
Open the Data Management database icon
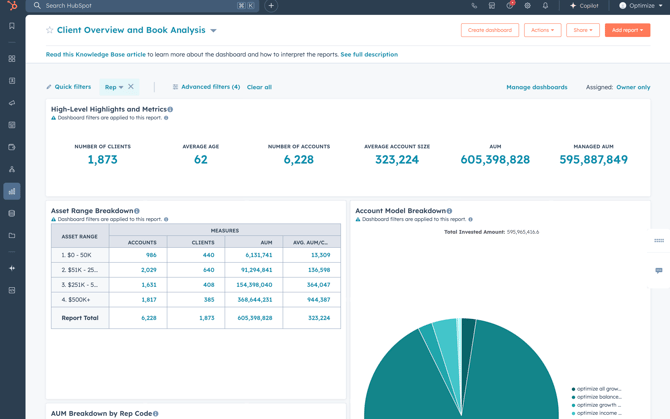click(12, 214)
